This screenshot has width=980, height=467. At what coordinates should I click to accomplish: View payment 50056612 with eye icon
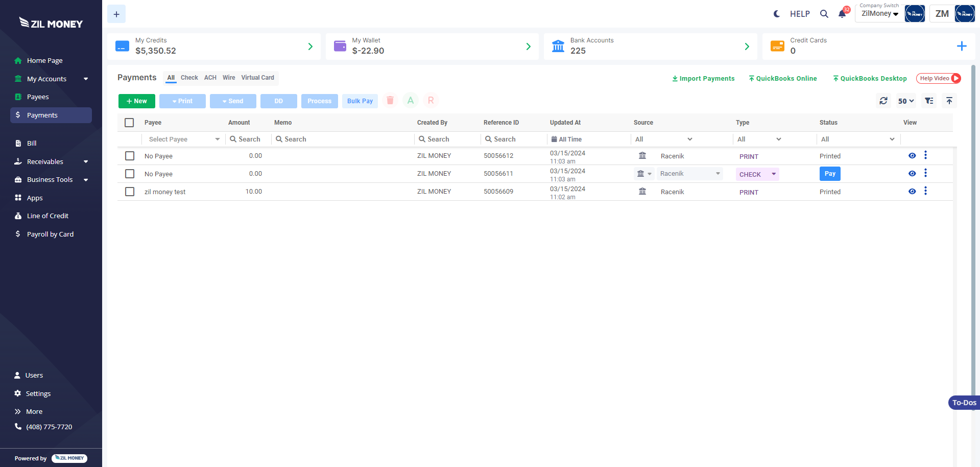point(912,156)
